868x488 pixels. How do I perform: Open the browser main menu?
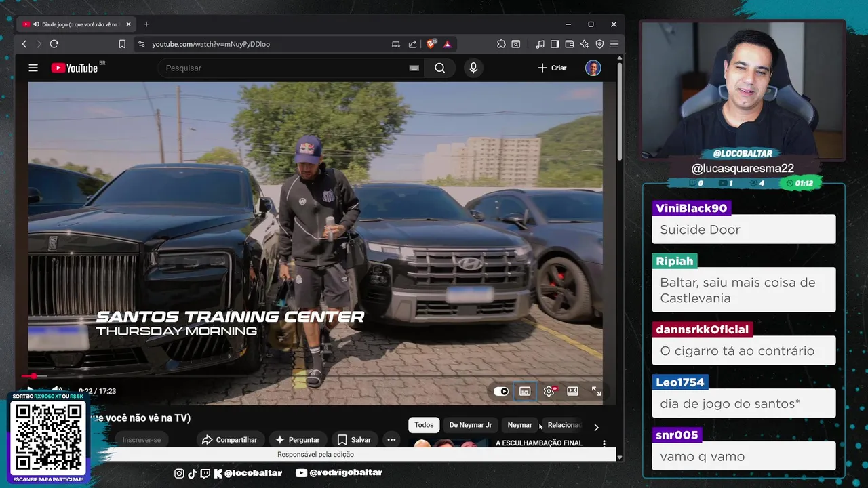(614, 44)
